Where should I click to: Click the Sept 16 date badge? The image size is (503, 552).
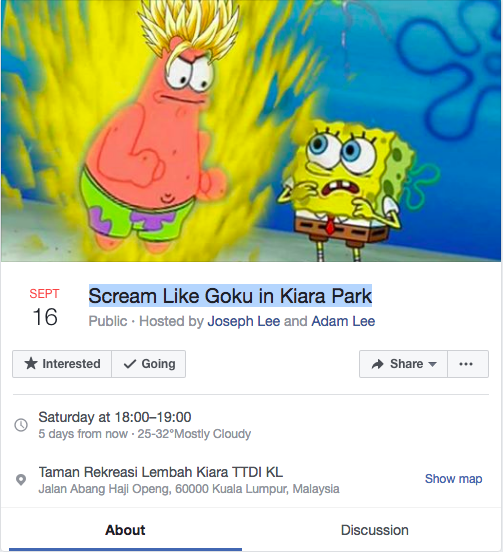[x=44, y=308]
